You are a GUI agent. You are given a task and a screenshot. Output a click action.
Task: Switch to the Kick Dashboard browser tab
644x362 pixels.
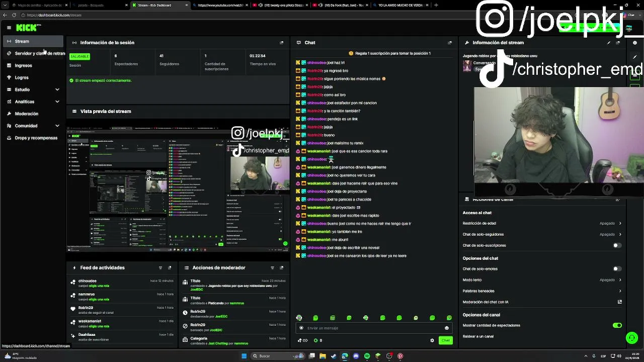point(159,5)
